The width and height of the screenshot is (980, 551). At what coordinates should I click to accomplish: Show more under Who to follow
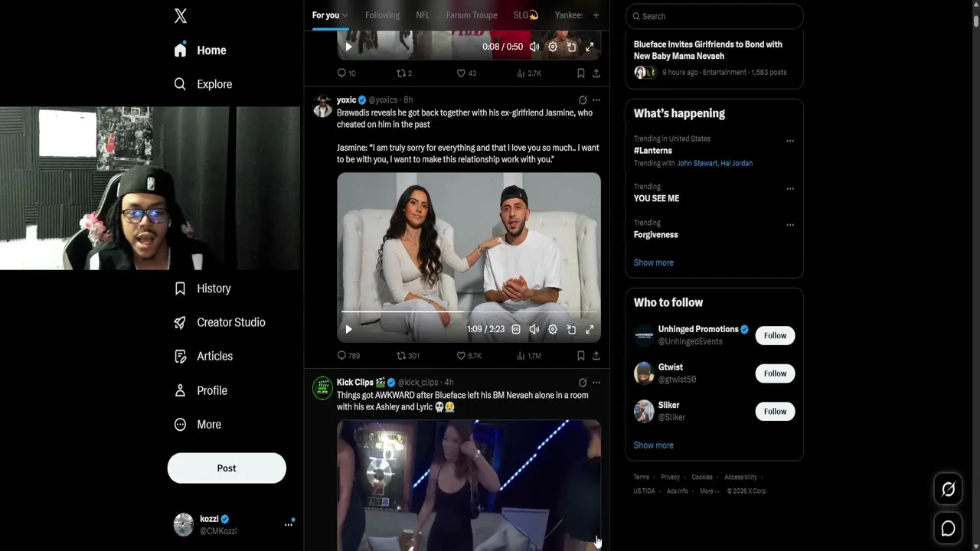[x=654, y=445]
